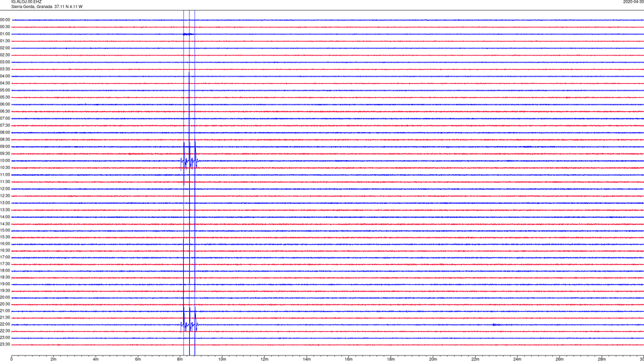Click the 21:00 row time label

pos(5,310)
